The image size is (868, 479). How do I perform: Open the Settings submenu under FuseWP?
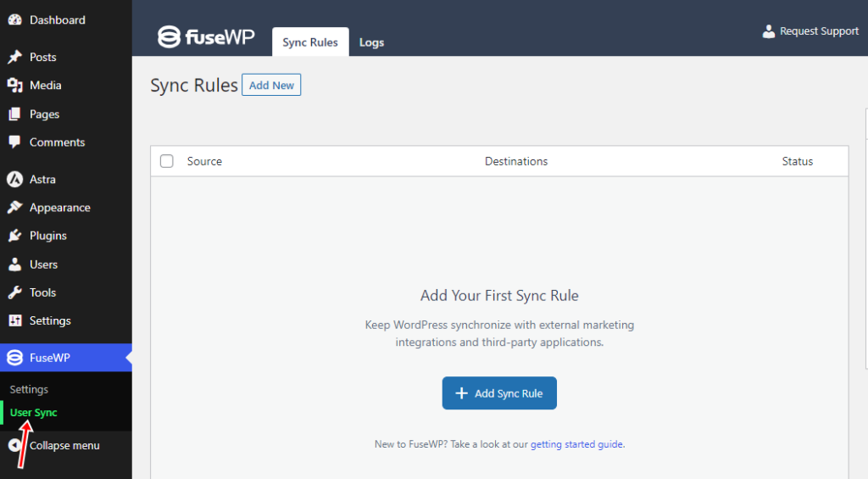click(29, 389)
